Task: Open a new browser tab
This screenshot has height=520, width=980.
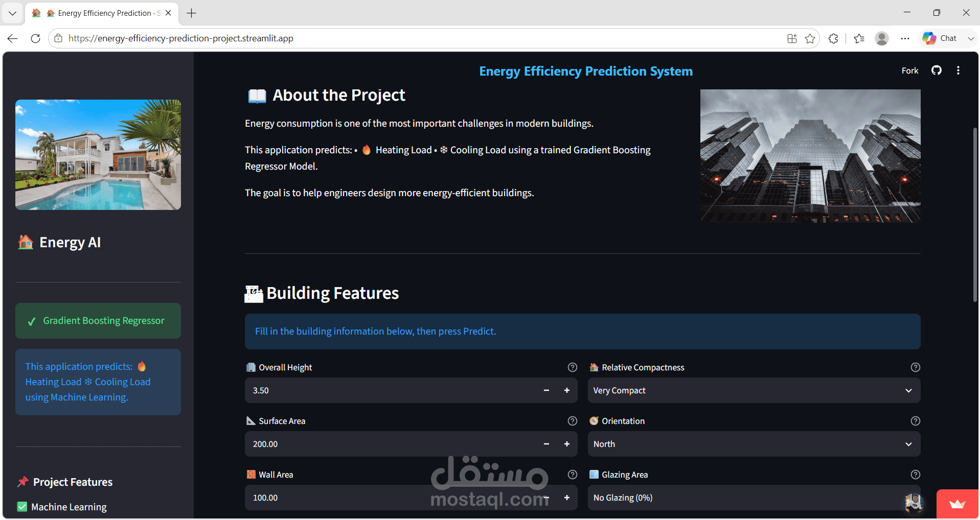Action: tap(192, 13)
